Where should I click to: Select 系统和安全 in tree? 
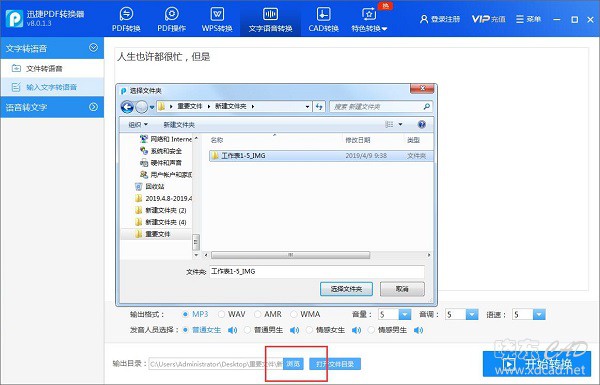tap(161, 151)
